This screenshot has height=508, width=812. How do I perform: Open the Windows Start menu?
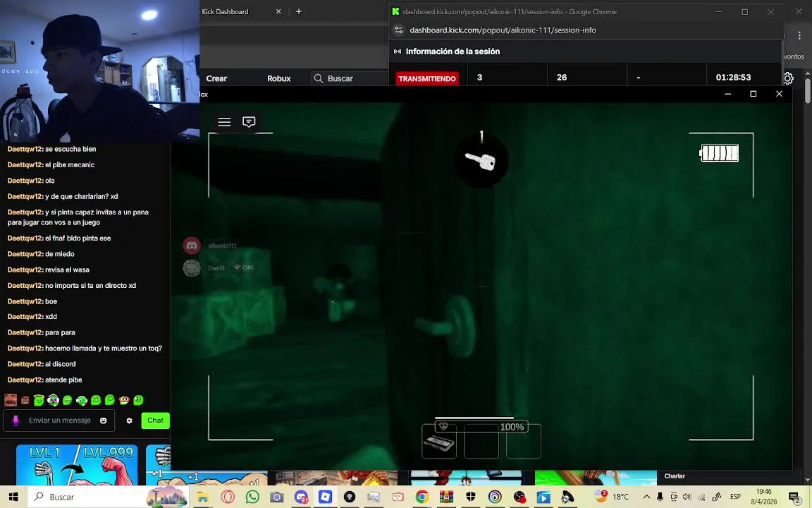(x=13, y=497)
